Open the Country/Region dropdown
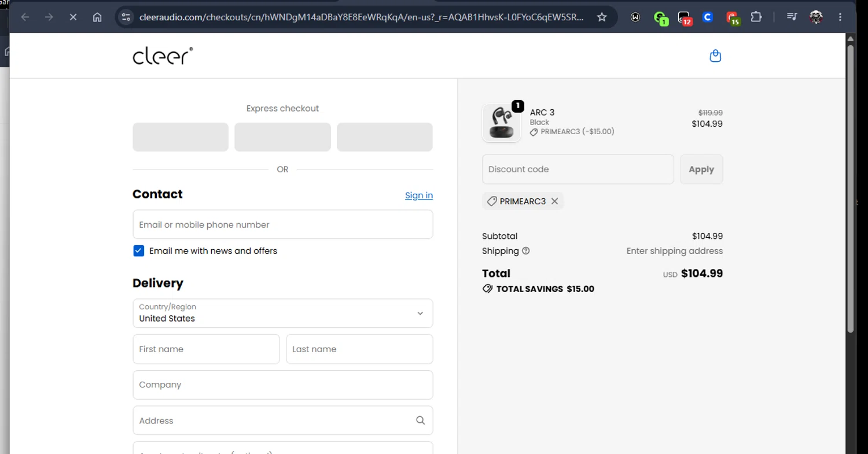The image size is (868, 454). pyautogui.click(x=282, y=313)
